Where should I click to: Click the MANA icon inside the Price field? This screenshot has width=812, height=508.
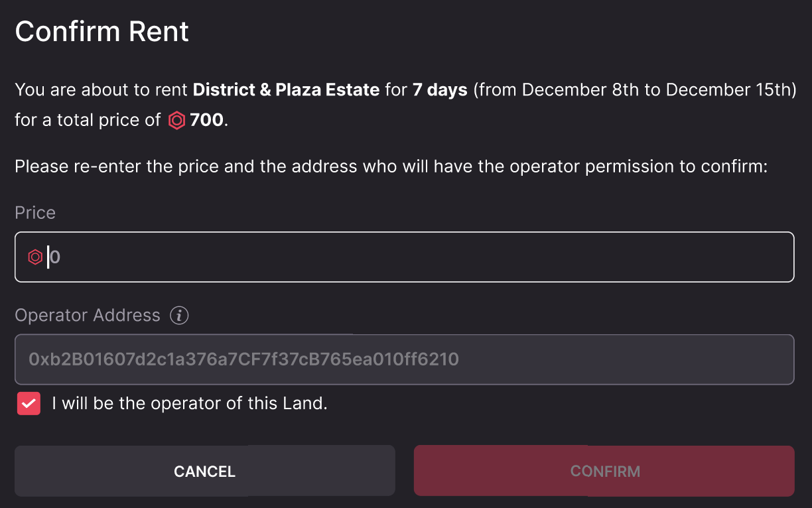[35, 257]
